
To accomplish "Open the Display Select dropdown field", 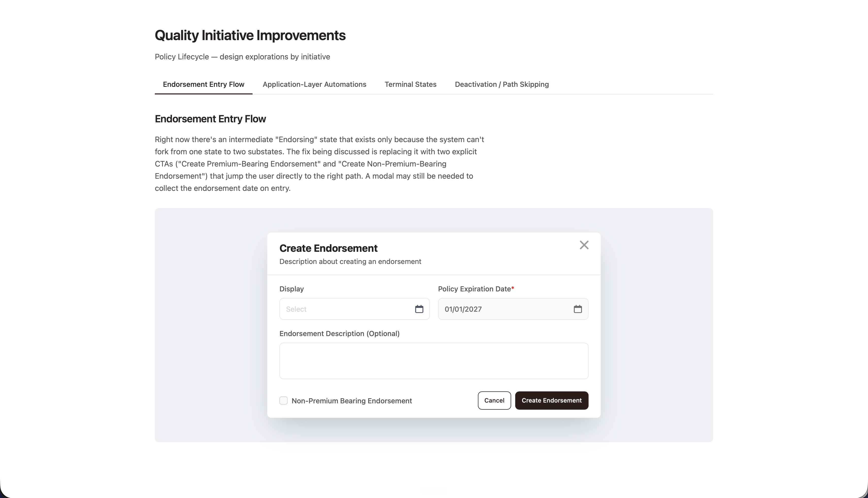I will click(354, 309).
